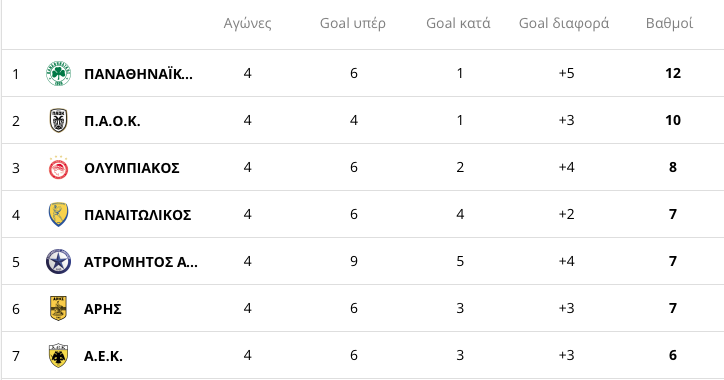
Task: Sort by the Goal κατά column header
Action: (x=458, y=23)
